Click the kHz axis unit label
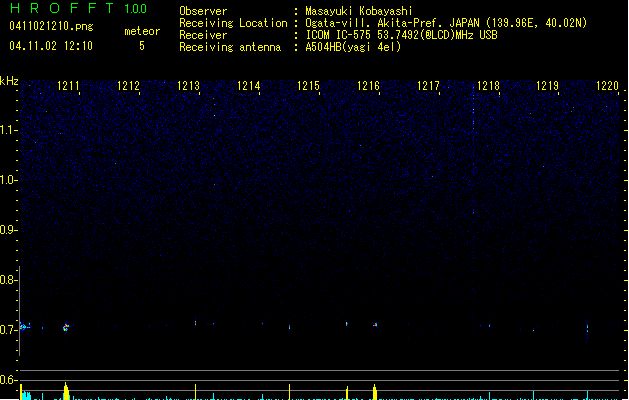The height and width of the screenshot is (400, 629). 9,81
